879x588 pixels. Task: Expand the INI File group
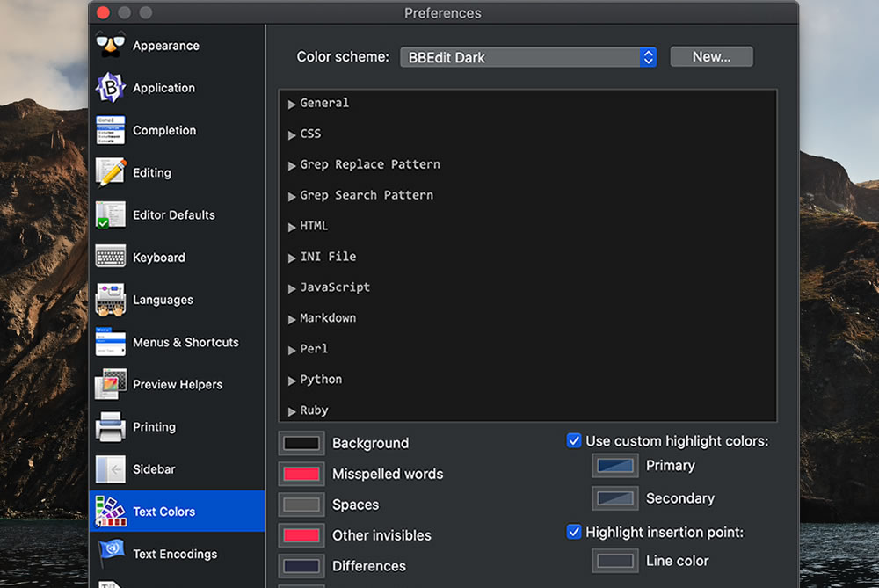pyautogui.click(x=292, y=258)
